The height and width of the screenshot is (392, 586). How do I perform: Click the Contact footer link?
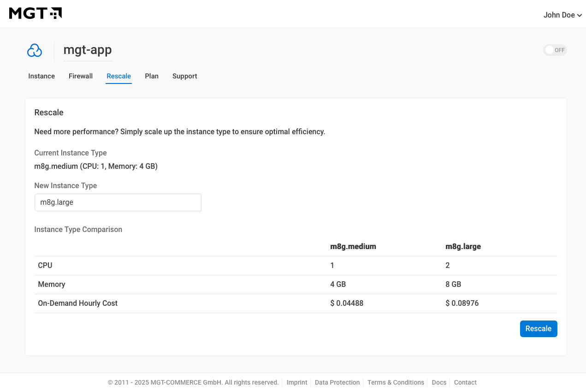pos(465,383)
